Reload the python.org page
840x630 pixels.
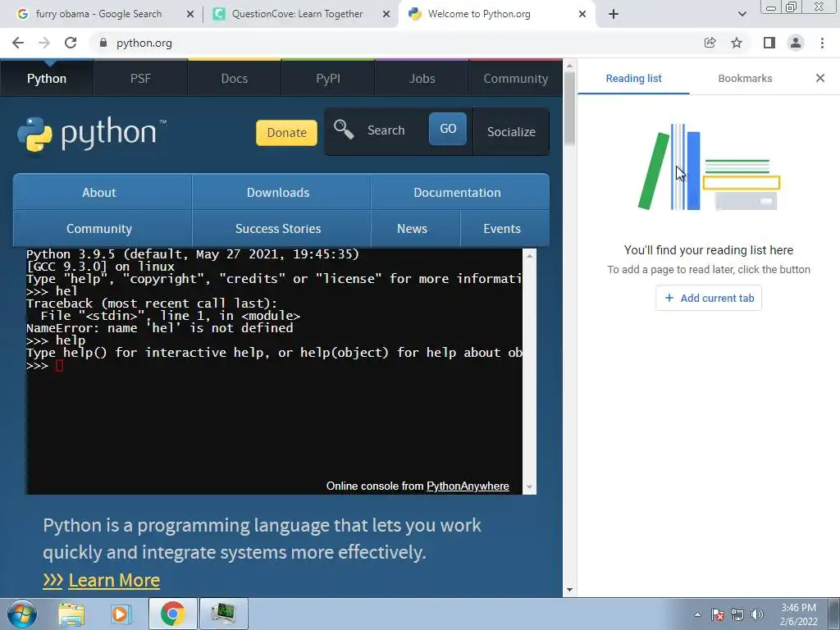pyautogui.click(x=71, y=43)
